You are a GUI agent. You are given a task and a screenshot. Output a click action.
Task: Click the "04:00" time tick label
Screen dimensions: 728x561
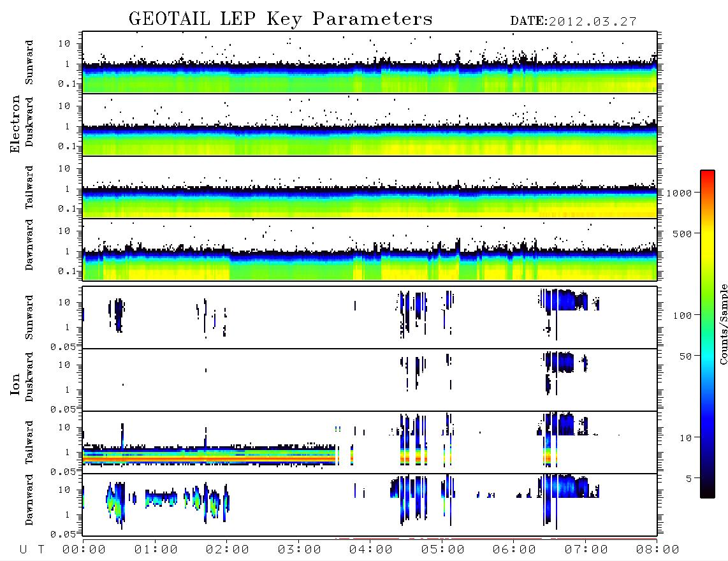(371, 550)
